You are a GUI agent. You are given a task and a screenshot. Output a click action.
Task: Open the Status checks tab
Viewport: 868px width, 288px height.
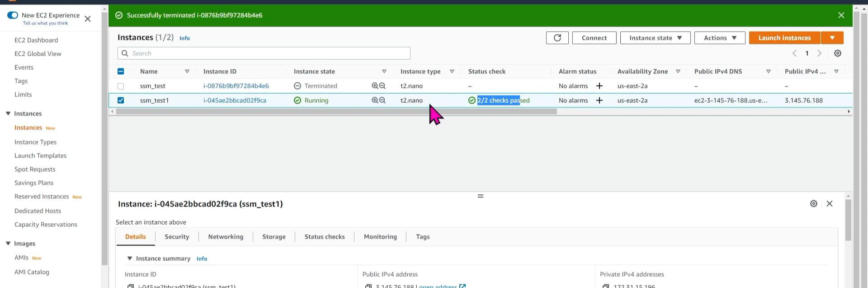pyautogui.click(x=325, y=237)
